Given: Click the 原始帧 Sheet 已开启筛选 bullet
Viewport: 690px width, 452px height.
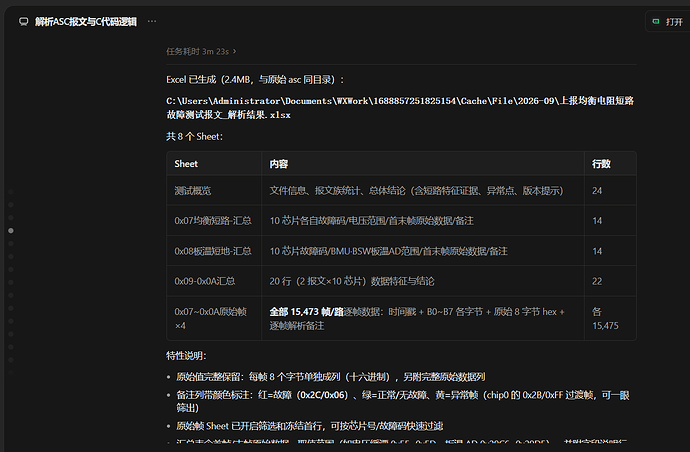Looking at the screenshot, I should tap(309, 426).
